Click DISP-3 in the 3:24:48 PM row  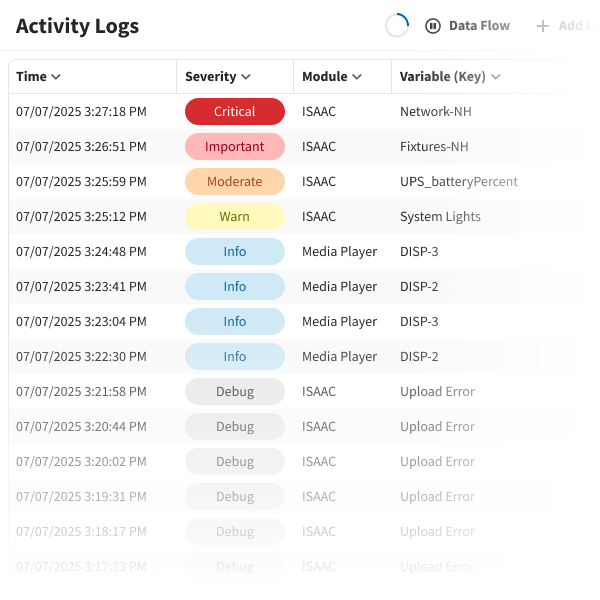pos(419,251)
